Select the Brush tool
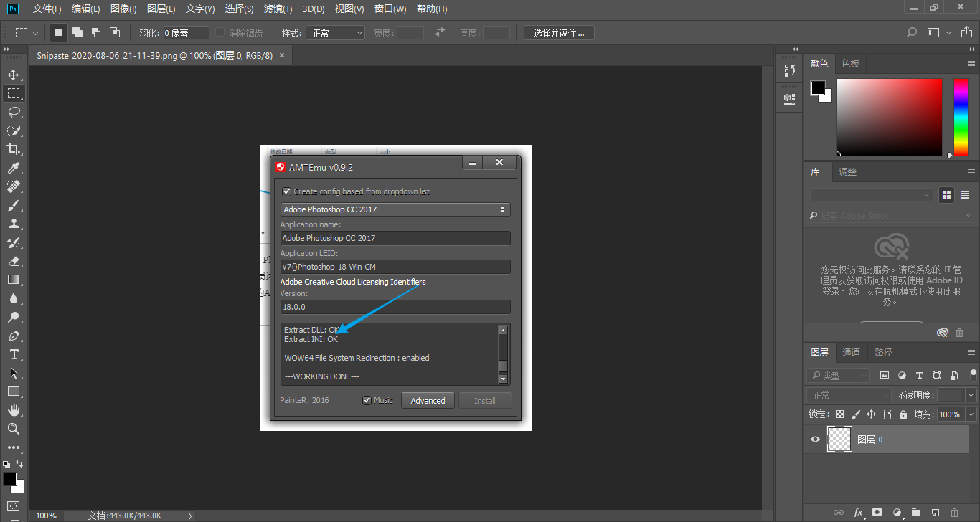Viewport: 980px width, 522px height. point(14,205)
